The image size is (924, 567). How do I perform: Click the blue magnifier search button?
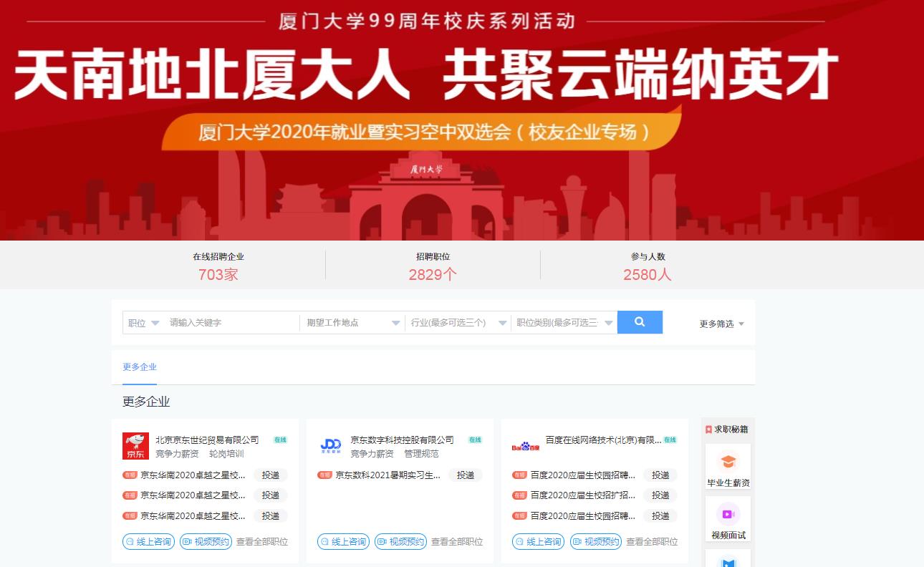click(x=640, y=322)
